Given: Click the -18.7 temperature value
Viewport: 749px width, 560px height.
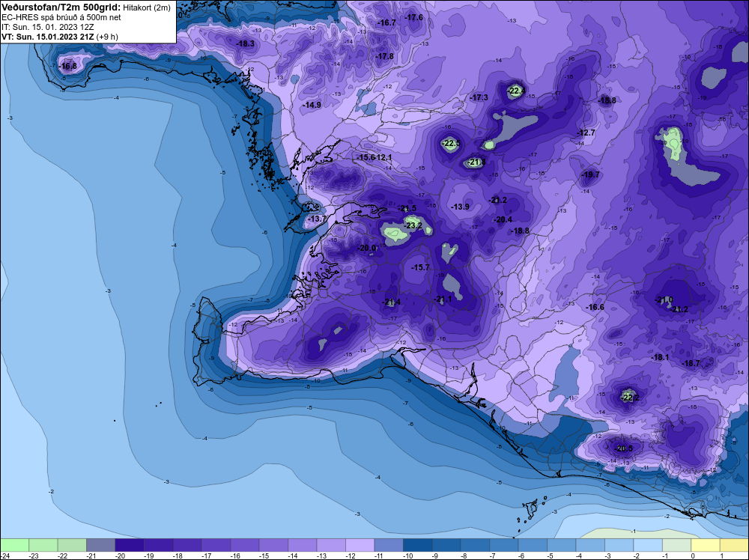Looking at the screenshot, I should 691,363.
